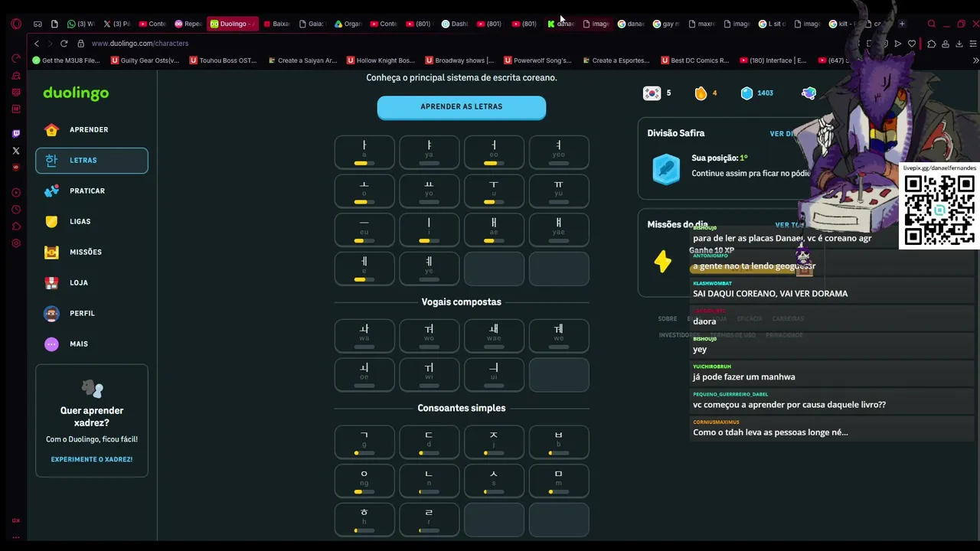980x551 pixels.
Task: Select the 'g' consonant card
Action: 364,442
